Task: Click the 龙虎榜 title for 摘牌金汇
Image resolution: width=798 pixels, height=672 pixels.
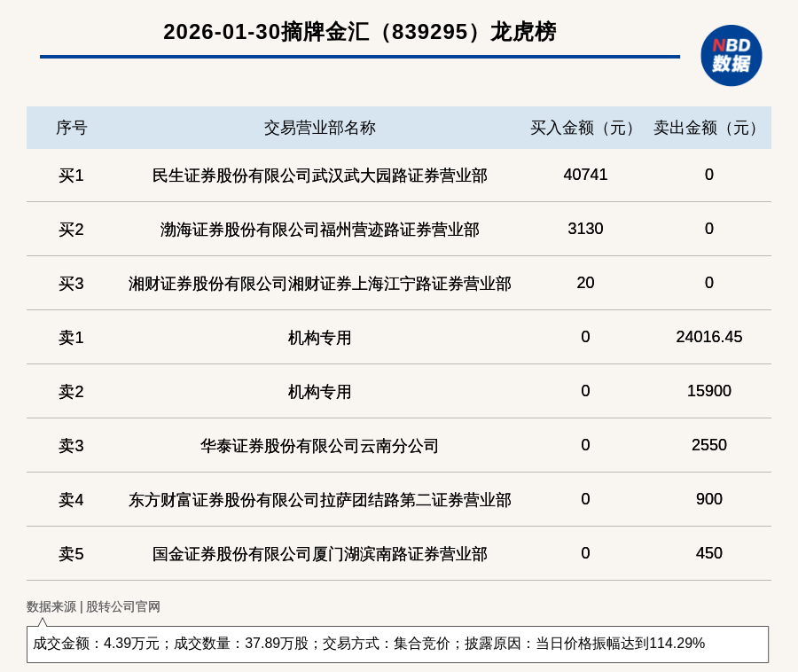Action: coord(359,32)
